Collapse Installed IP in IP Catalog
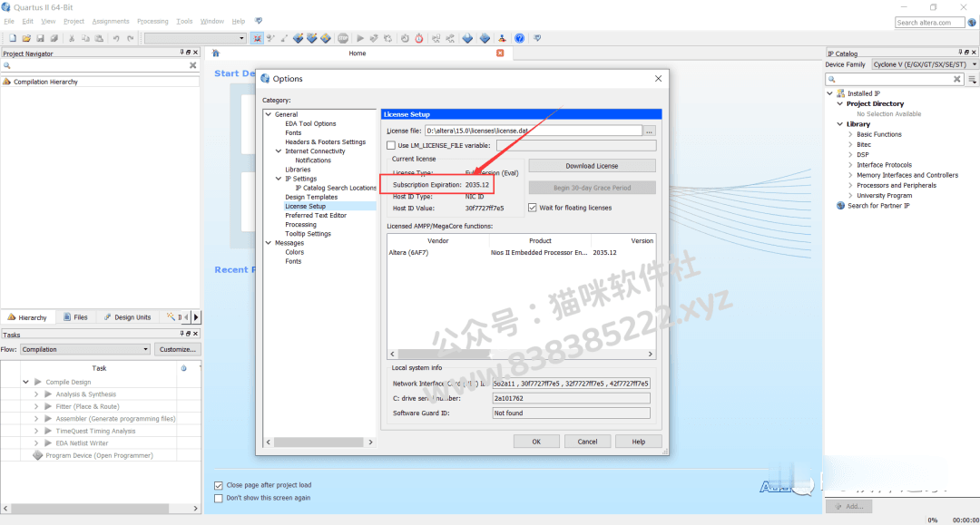980x525 pixels. 830,93
